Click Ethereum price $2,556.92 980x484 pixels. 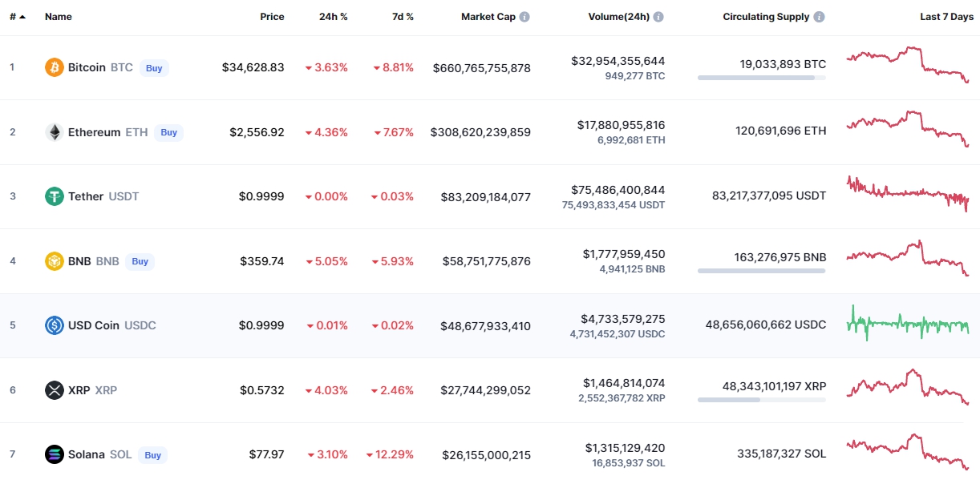pyautogui.click(x=257, y=132)
